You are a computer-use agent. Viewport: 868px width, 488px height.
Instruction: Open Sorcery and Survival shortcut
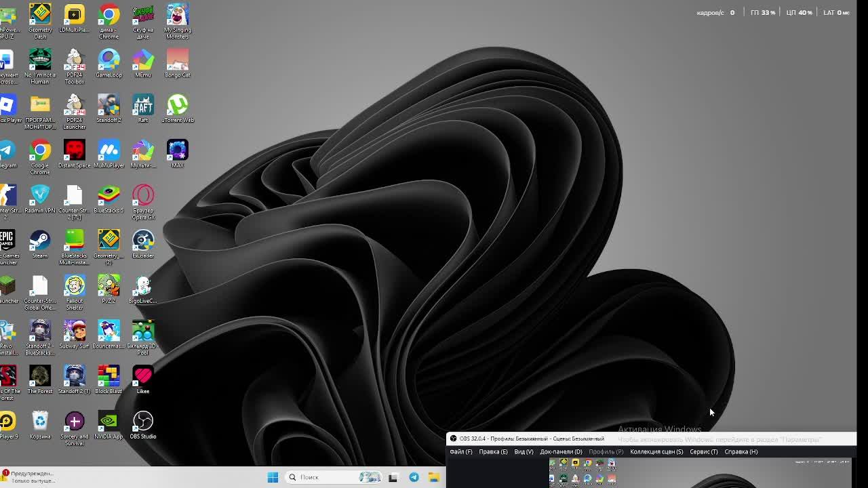tap(74, 428)
